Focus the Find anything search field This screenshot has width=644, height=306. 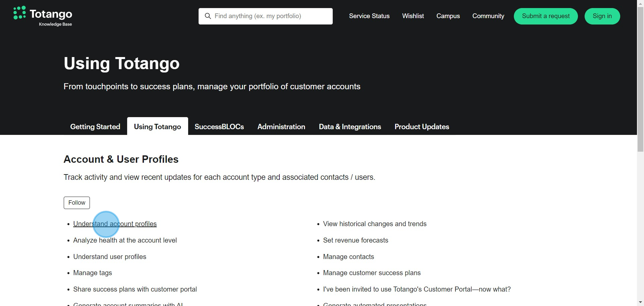point(266,16)
